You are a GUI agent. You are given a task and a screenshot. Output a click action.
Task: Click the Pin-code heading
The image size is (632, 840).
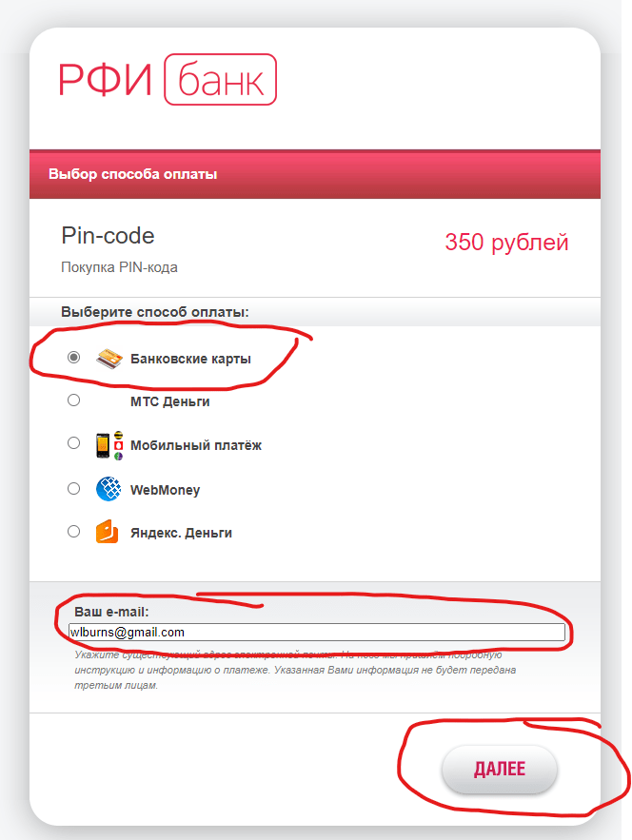click(108, 236)
